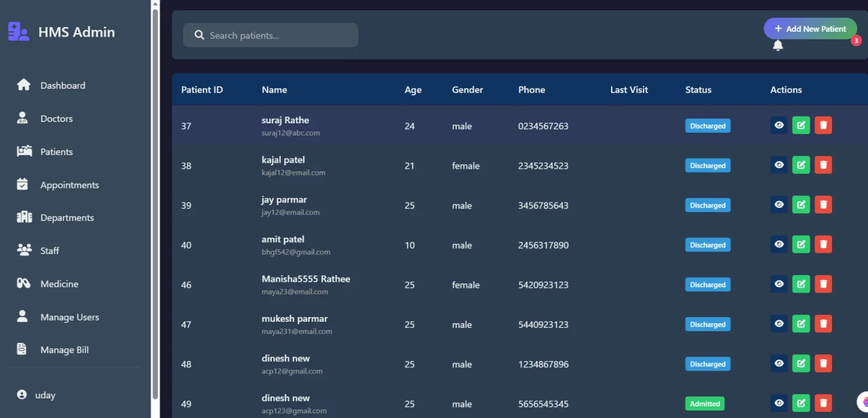Image resolution: width=868 pixels, height=418 pixels.
Task: Edit patient mukesh parmar record
Action: point(801,324)
